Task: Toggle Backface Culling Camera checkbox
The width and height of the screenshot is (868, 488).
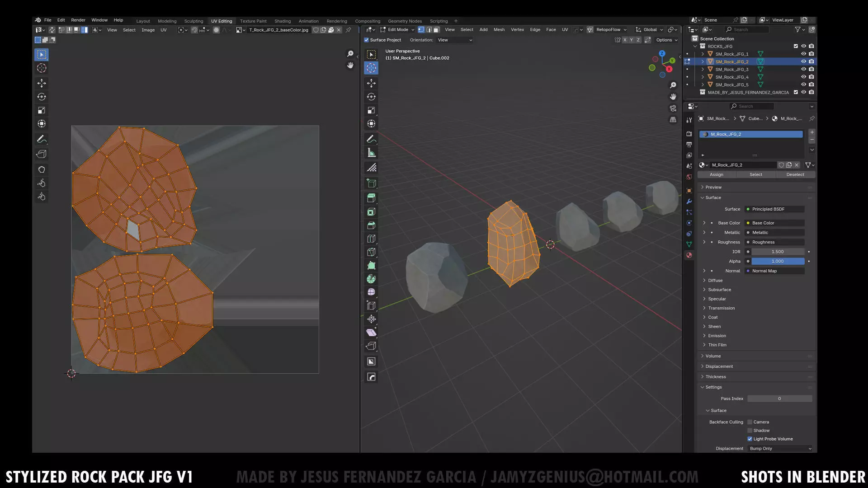Action: [750, 422]
